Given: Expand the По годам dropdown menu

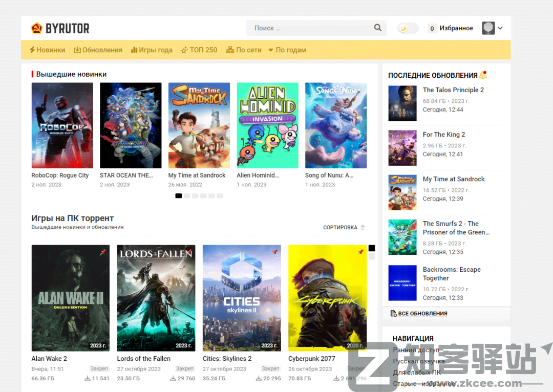Looking at the screenshot, I should [x=287, y=50].
